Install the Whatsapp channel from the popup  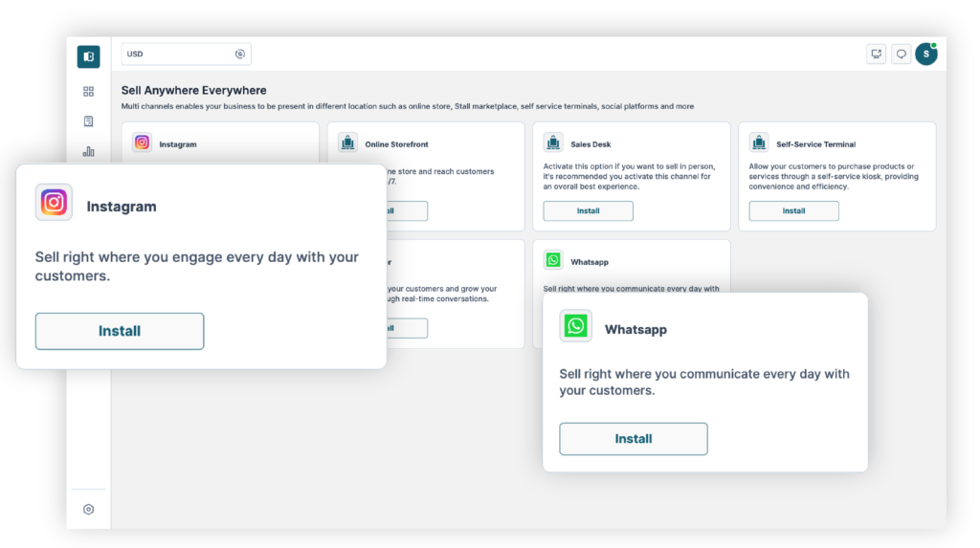pos(633,439)
